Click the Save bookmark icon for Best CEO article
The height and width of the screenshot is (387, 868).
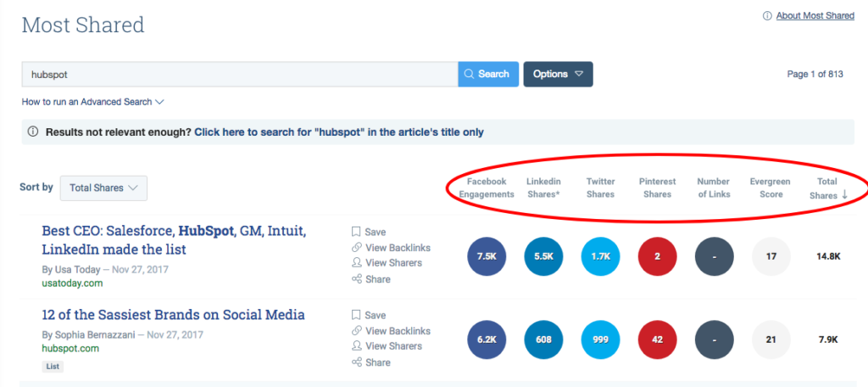tap(357, 232)
